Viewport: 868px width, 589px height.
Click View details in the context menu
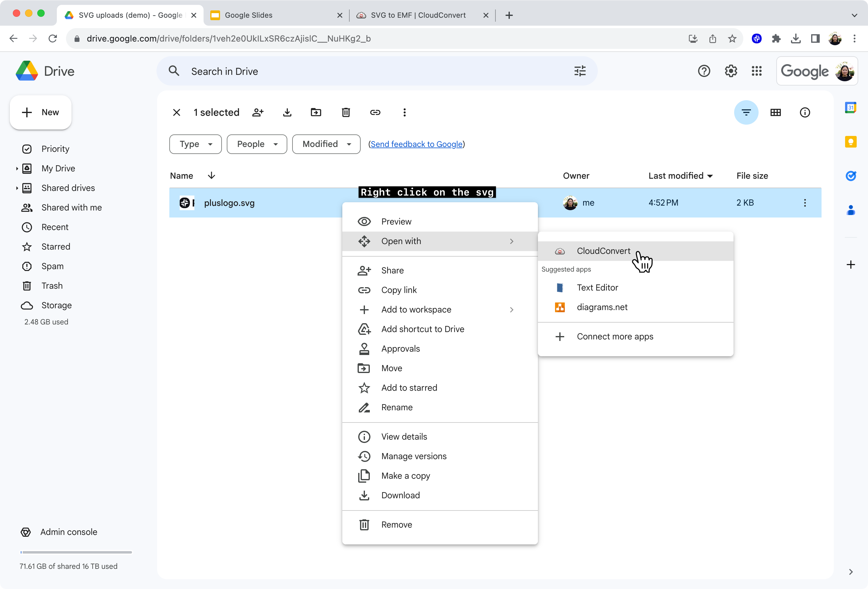pyautogui.click(x=440, y=436)
